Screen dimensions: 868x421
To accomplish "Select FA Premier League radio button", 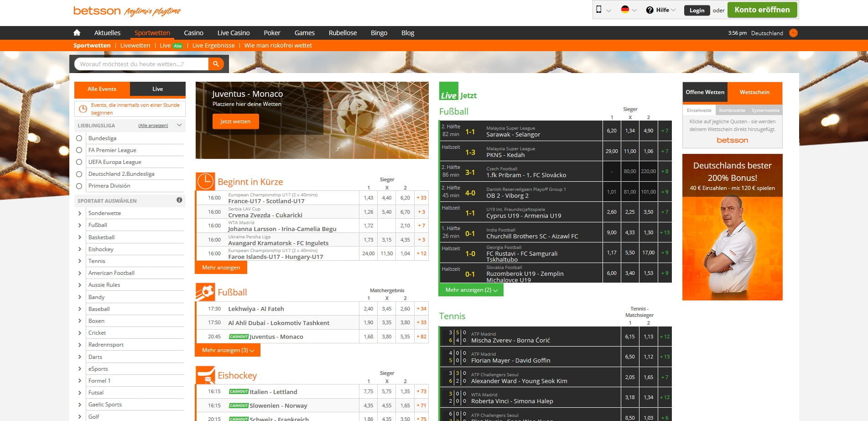I will 79,150.
